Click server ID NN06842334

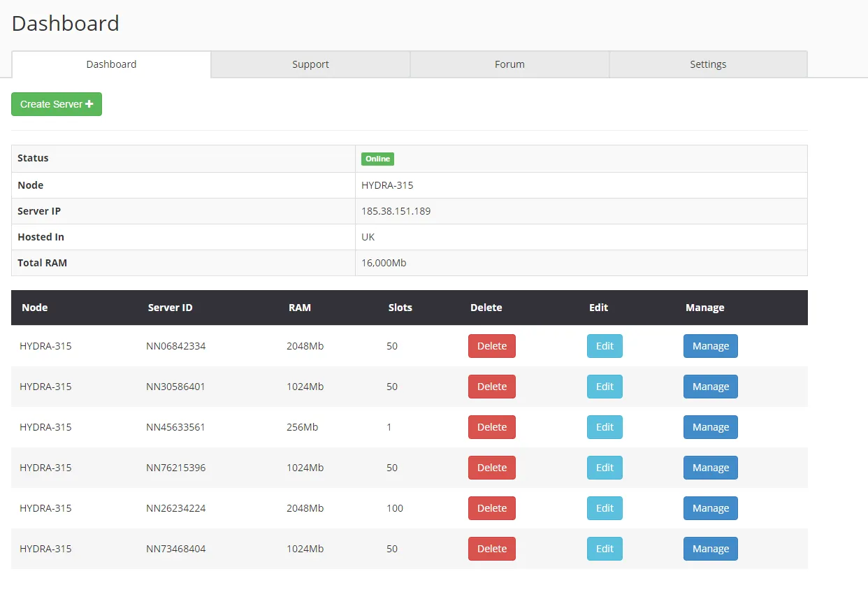(175, 346)
